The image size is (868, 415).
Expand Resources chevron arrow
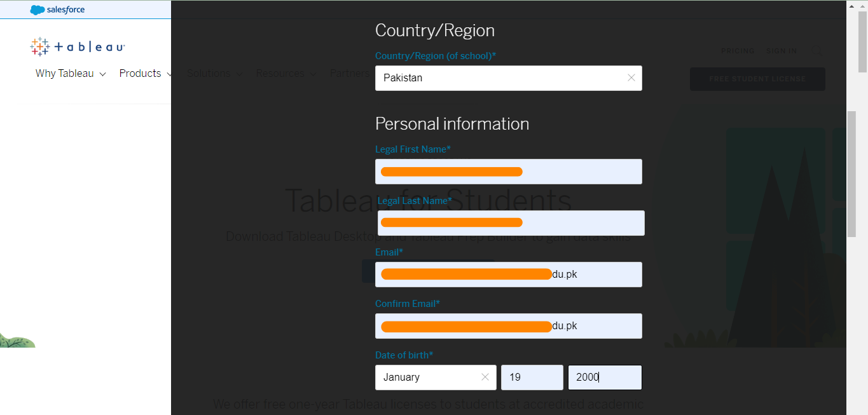click(313, 74)
